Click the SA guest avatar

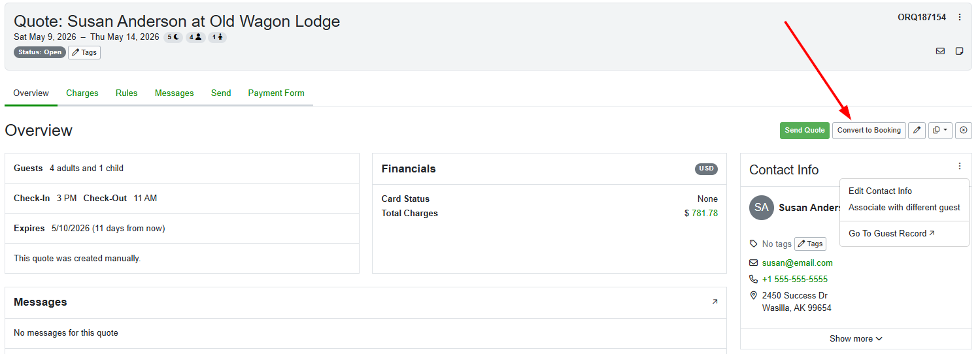[762, 208]
